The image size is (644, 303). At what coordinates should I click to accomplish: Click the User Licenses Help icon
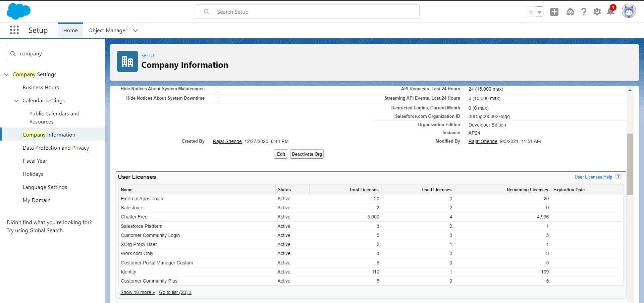pos(619,176)
